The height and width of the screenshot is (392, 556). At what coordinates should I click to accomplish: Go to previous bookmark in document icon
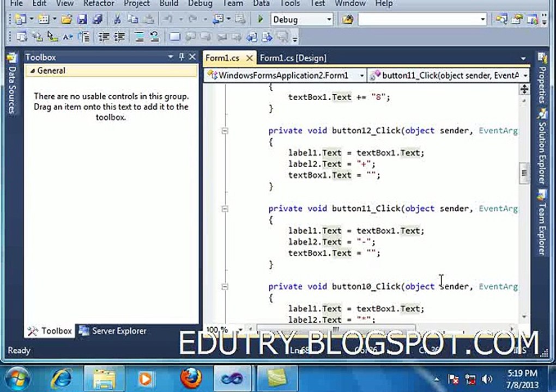pyautogui.click(x=190, y=36)
